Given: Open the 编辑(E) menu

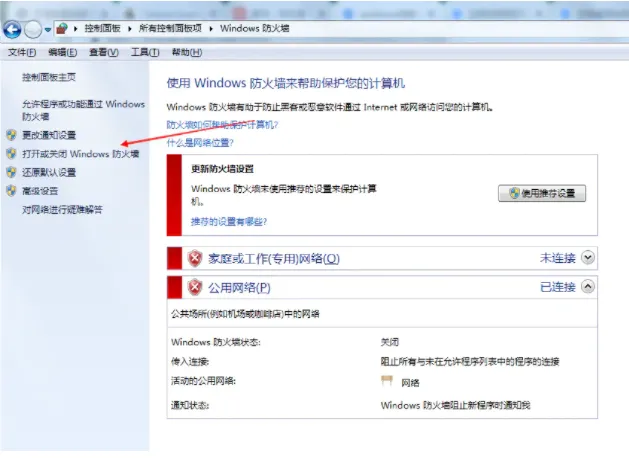Looking at the screenshot, I should [x=63, y=52].
